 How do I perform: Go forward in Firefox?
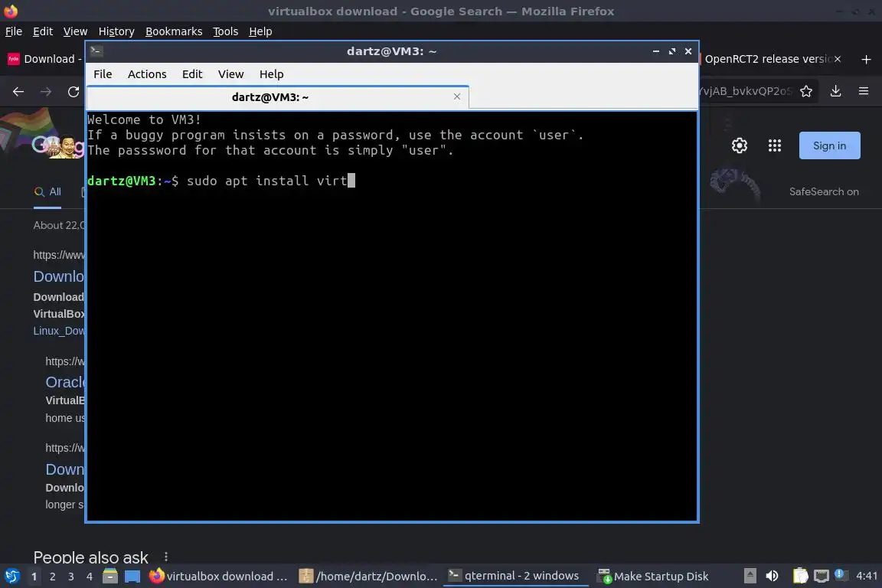pyautogui.click(x=46, y=91)
